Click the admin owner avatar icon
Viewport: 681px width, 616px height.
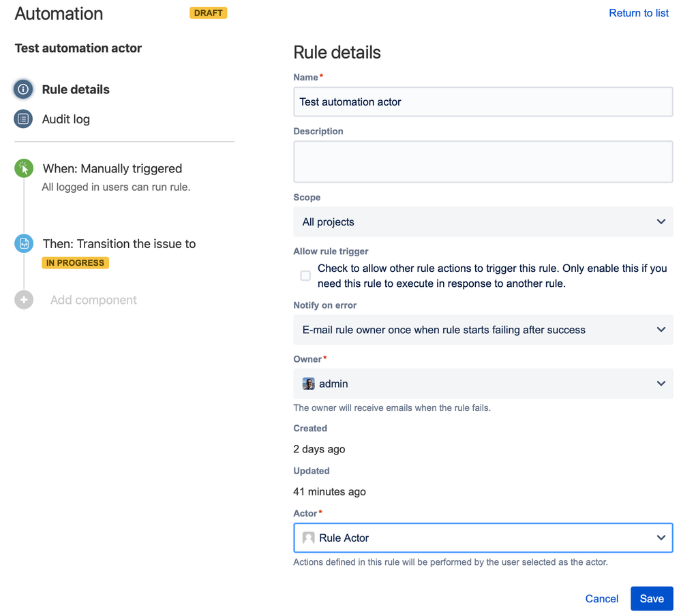click(308, 384)
